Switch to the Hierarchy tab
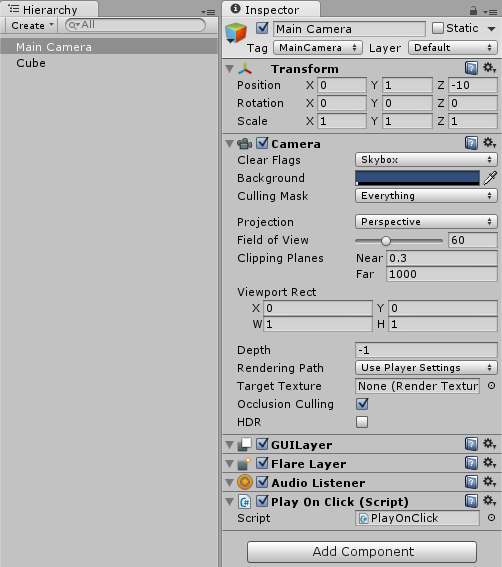The image size is (502, 567). click(x=49, y=9)
